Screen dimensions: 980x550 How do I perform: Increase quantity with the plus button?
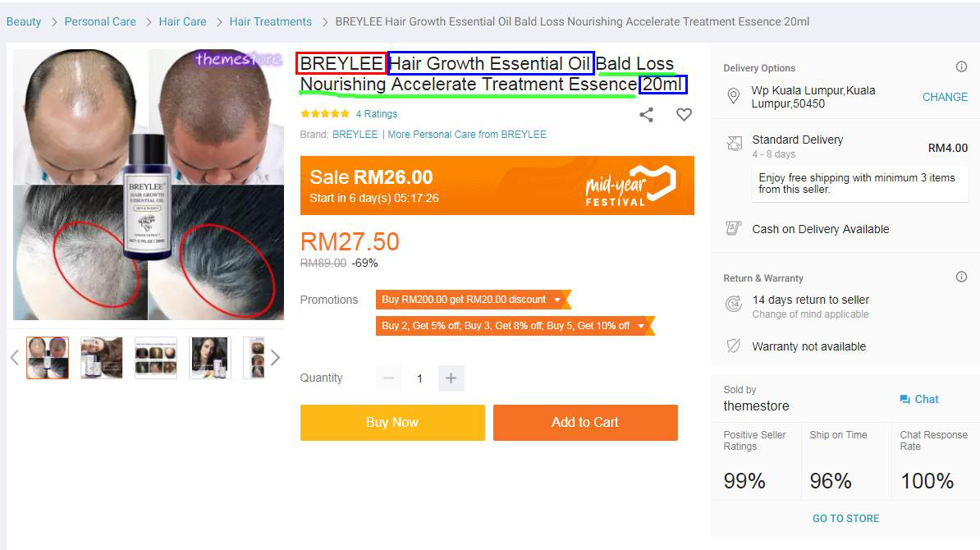(x=451, y=378)
